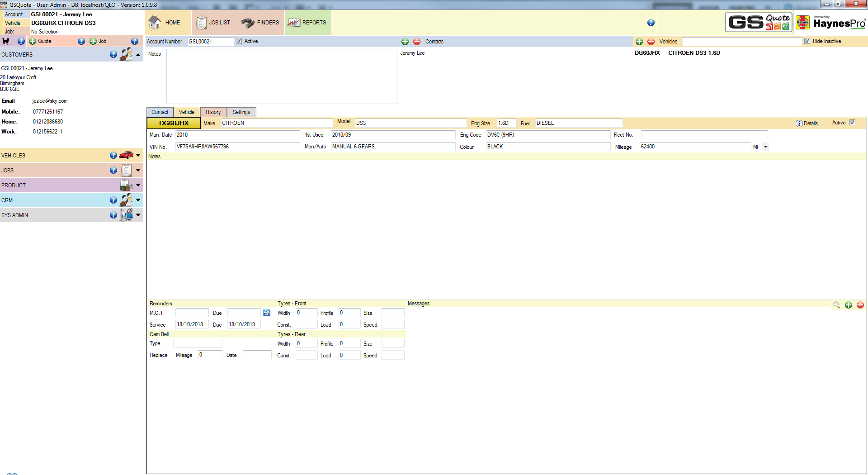
Task: Click the SYS ADMIN help icon
Action: (x=113, y=215)
